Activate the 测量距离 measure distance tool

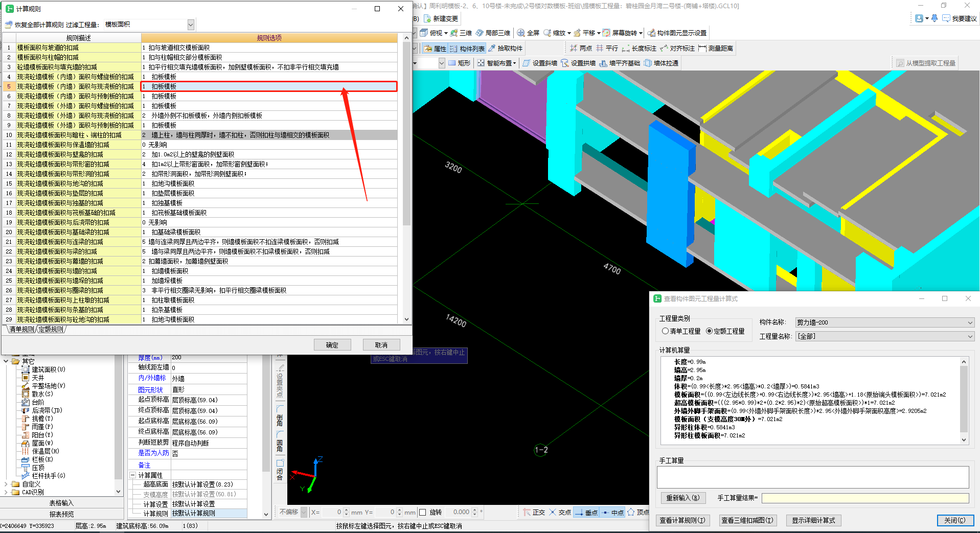(x=716, y=48)
